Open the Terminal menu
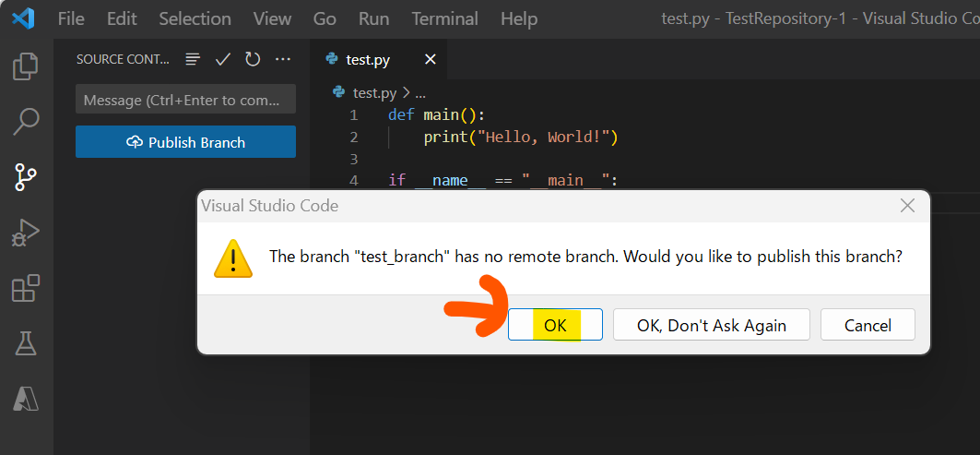980x455 pixels. coord(445,18)
